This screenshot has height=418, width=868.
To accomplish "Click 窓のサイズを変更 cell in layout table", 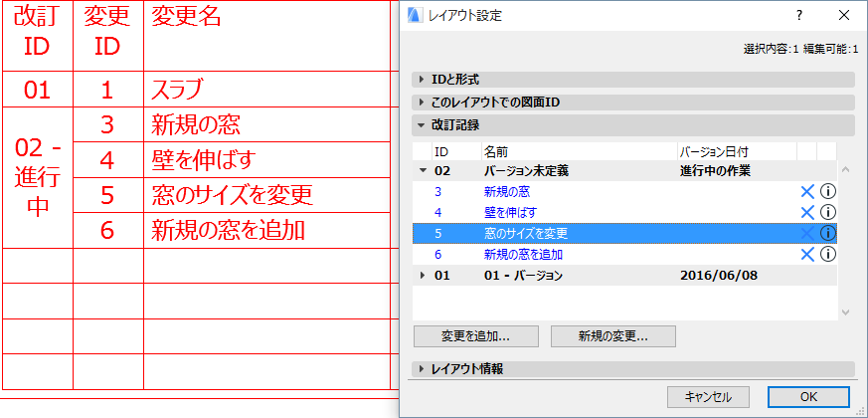I will coord(266,195).
